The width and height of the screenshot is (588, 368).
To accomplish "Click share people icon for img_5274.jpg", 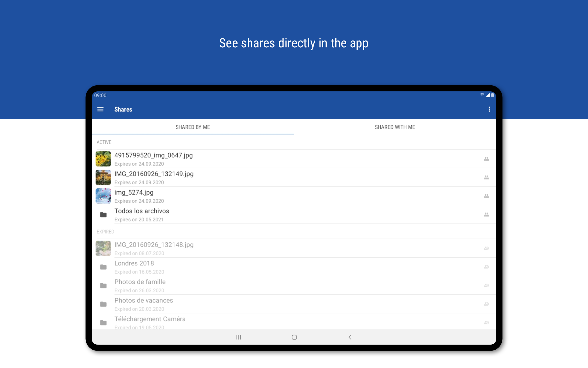I will click(x=486, y=196).
